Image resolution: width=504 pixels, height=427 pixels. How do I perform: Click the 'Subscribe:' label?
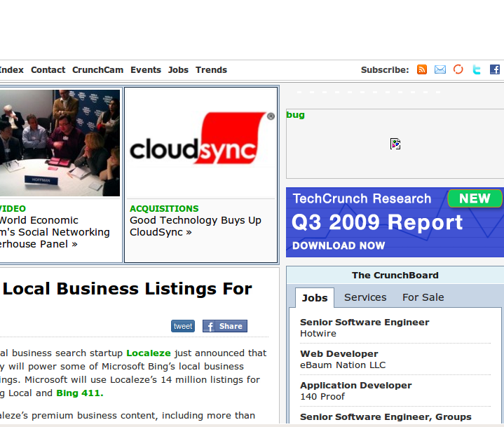[x=385, y=70]
